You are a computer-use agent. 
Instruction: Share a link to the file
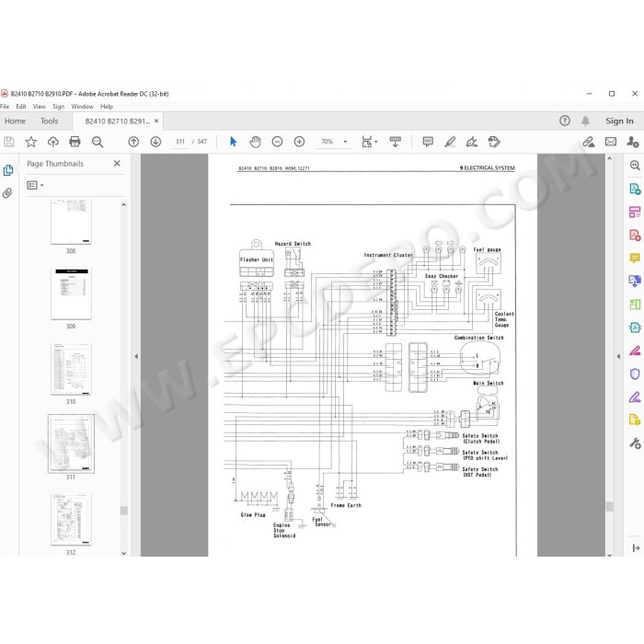[x=589, y=142]
